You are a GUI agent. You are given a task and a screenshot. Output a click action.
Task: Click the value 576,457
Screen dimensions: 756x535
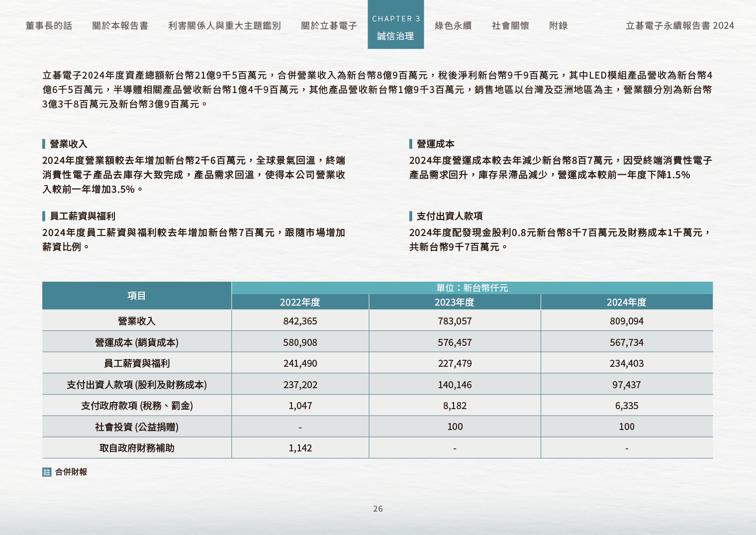click(455, 342)
